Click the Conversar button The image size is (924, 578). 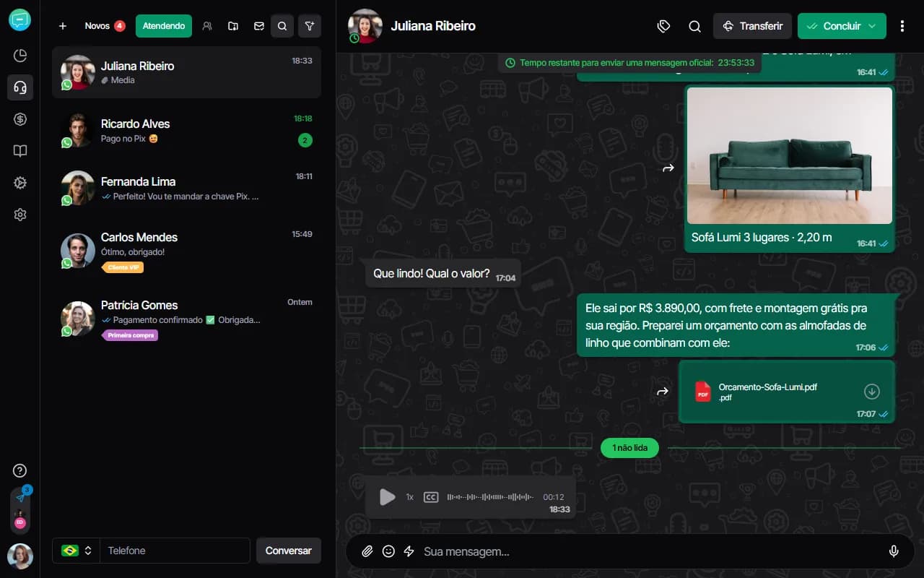(x=289, y=551)
